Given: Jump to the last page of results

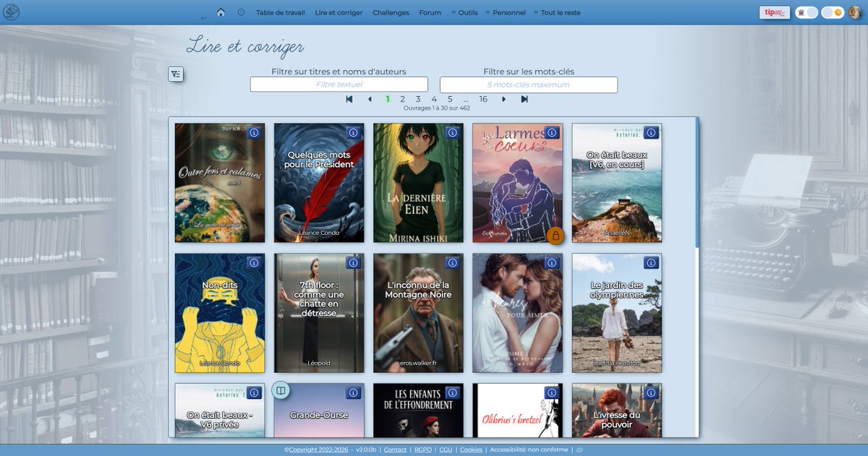Looking at the screenshot, I should (524, 99).
